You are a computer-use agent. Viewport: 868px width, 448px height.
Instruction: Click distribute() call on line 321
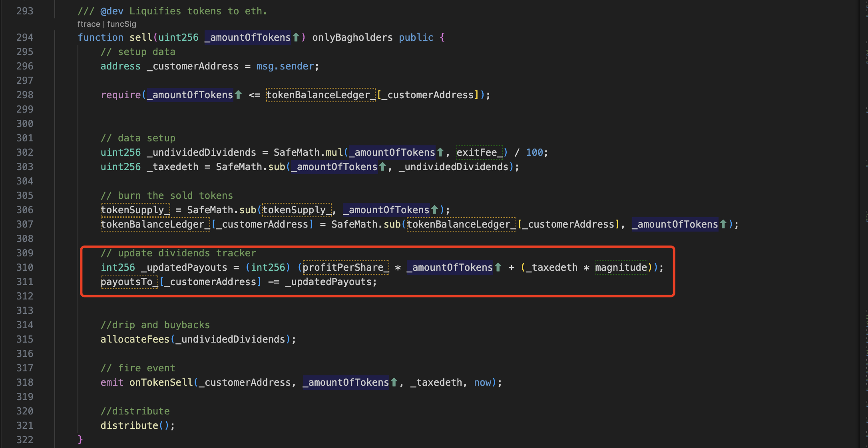135,426
